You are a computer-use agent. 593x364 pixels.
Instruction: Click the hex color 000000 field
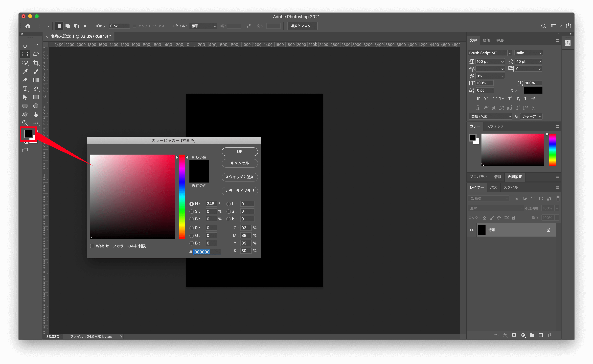(207, 252)
